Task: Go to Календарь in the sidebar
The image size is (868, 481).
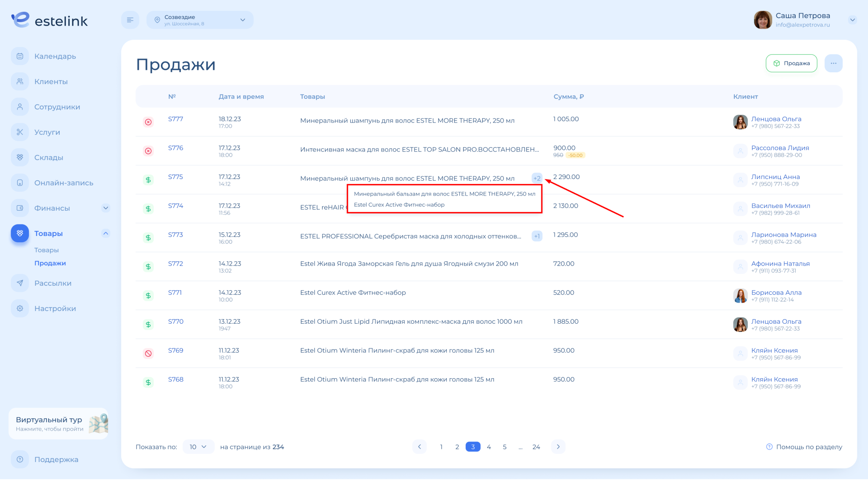Action: [x=55, y=56]
